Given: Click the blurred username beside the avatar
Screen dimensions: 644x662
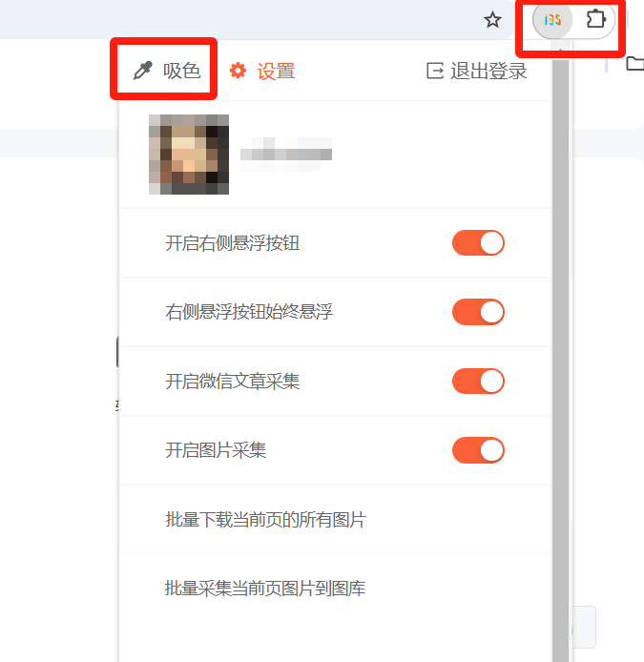Looking at the screenshot, I should (286, 155).
